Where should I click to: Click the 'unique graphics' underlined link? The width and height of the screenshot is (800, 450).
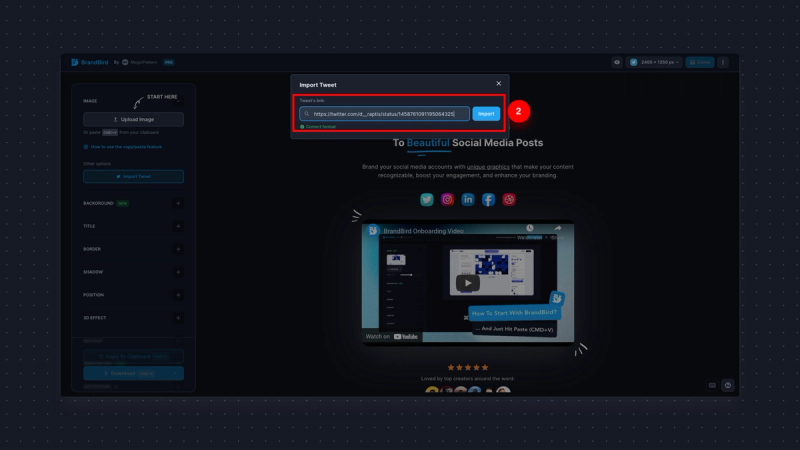(x=488, y=167)
